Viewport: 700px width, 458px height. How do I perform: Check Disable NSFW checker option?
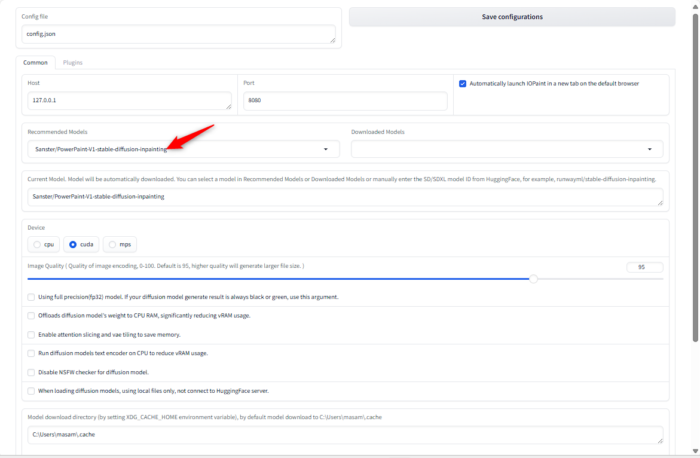point(31,372)
